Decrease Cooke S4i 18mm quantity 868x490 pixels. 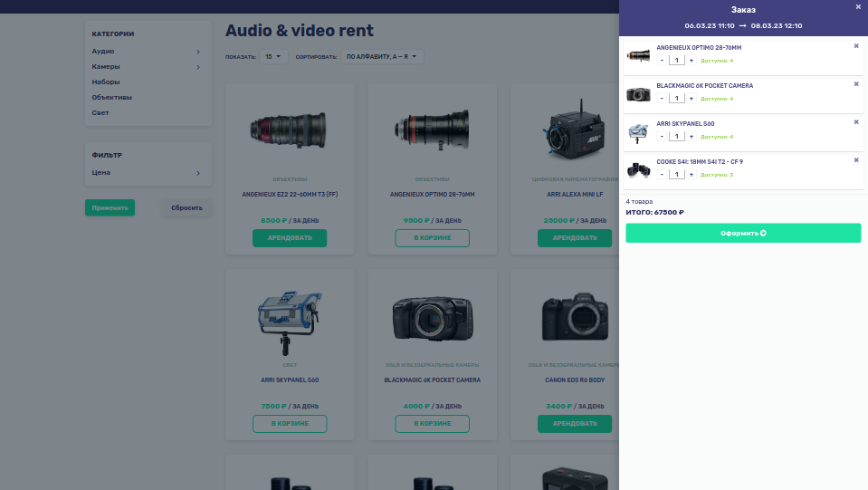click(662, 175)
